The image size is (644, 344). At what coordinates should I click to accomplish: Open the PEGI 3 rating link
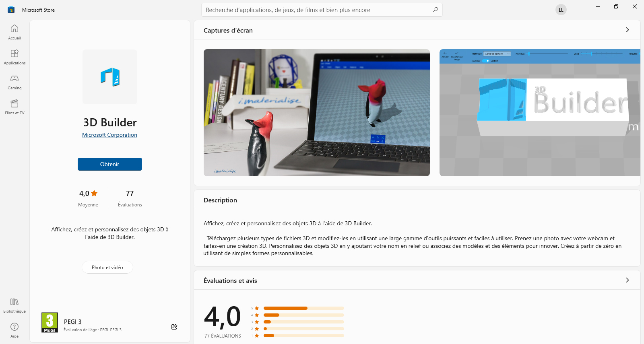click(x=73, y=322)
